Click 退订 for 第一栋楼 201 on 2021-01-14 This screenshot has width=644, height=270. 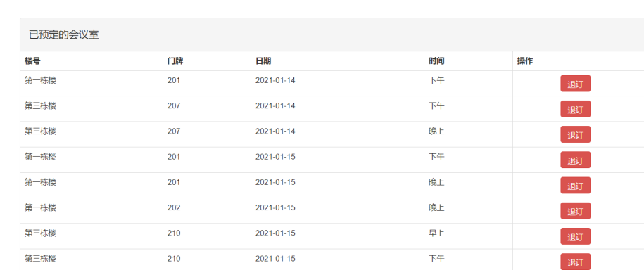point(575,83)
